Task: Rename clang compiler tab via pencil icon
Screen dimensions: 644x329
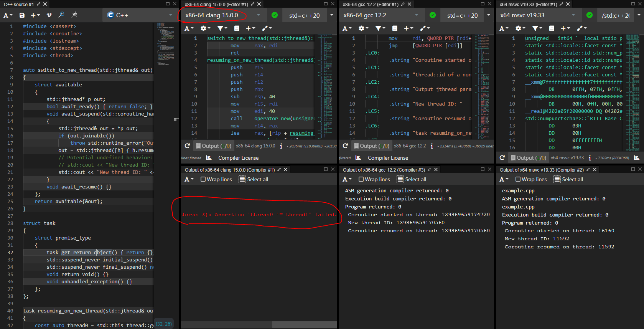Action: [x=252, y=4]
